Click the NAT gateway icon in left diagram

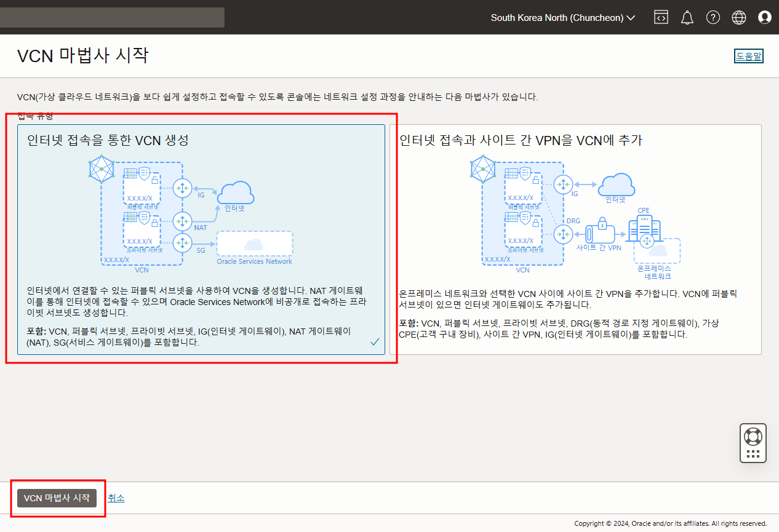pyautogui.click(x=183, y=221)
